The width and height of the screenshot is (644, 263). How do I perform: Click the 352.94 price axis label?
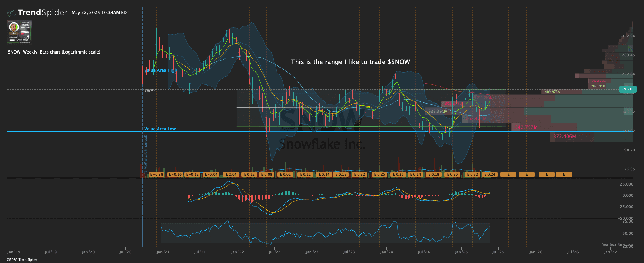click(x=628, y=36)
